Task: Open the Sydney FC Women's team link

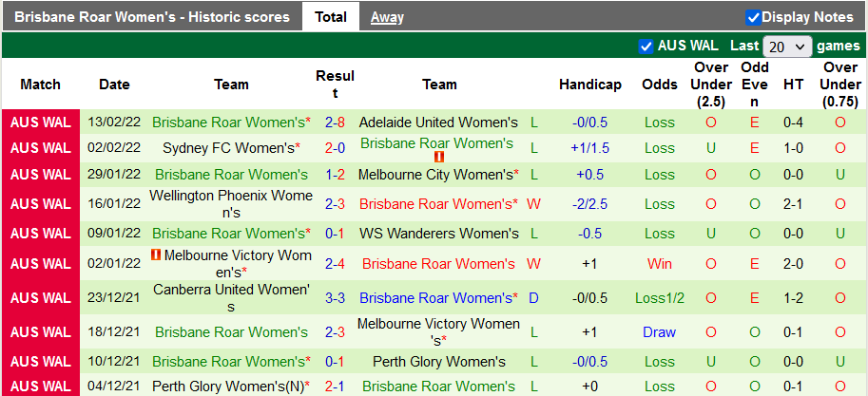Action: click(228, 148)
